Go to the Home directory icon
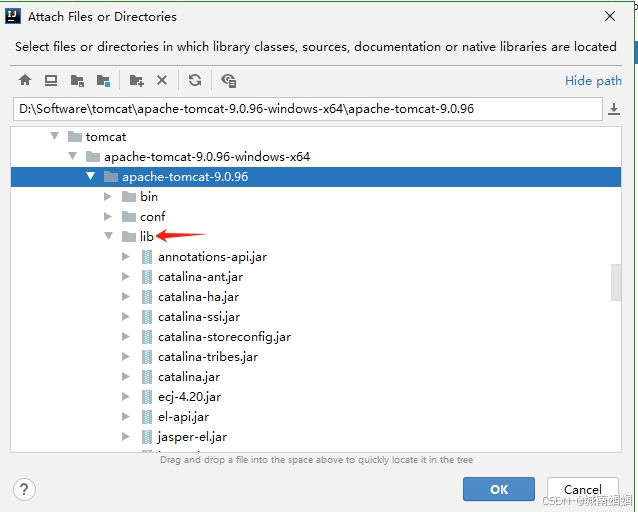This screenshot has height=512, width=638. point(25,80)
